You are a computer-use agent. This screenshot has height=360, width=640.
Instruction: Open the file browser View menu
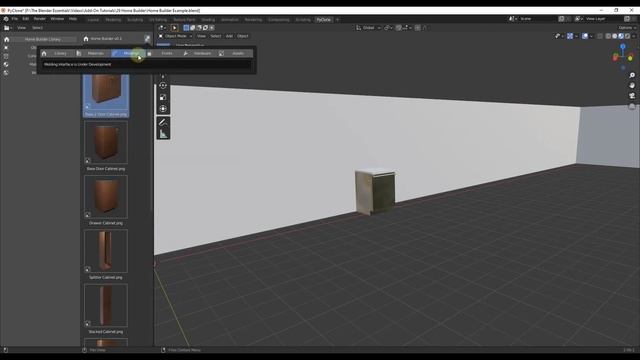21,28
